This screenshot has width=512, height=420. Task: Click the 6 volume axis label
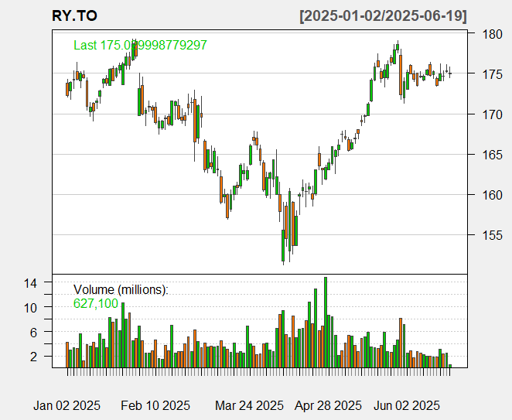[33, 333]
